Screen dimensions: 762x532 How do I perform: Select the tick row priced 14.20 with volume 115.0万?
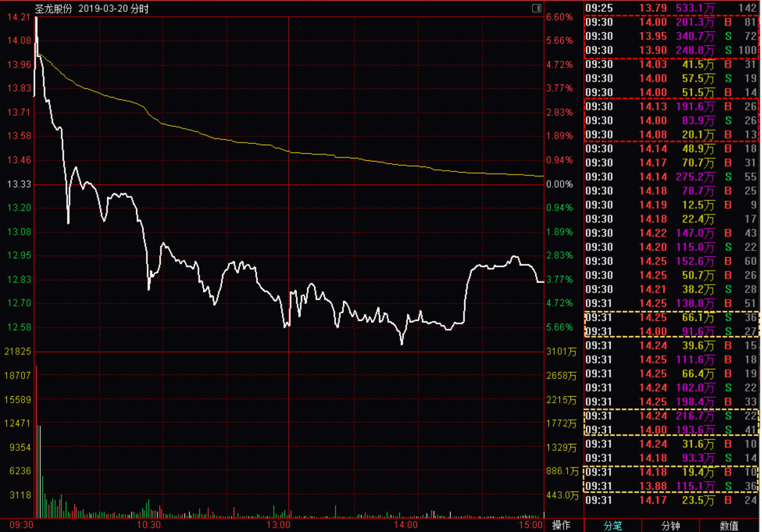(671, 247)
